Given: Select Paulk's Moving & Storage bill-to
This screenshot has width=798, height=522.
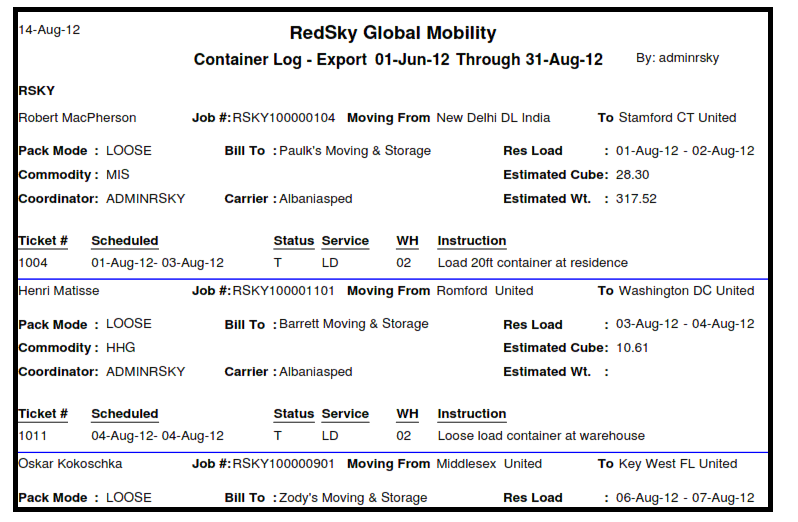Looking at the screenshot, I should [x=355, y=151].
